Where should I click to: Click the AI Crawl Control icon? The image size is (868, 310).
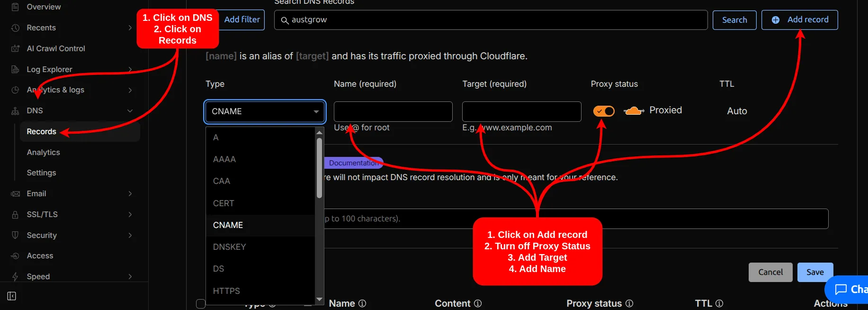point(15,48)
